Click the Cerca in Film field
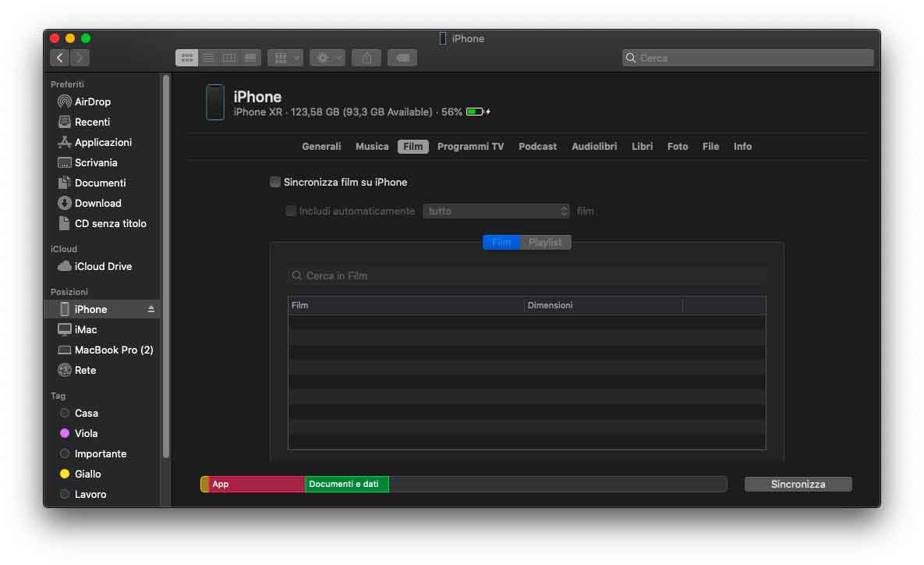 coord(527,276)
